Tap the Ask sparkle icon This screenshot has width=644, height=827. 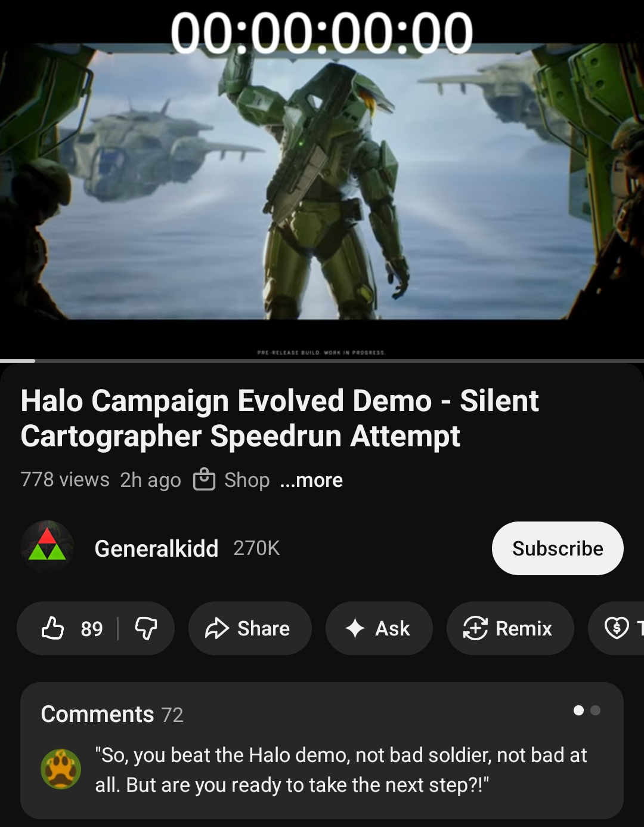click(355, 628)
